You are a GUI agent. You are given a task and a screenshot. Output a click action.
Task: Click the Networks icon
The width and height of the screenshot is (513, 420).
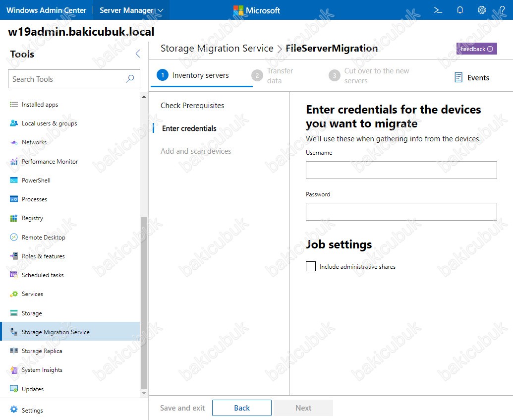click(x=14, y=142)
